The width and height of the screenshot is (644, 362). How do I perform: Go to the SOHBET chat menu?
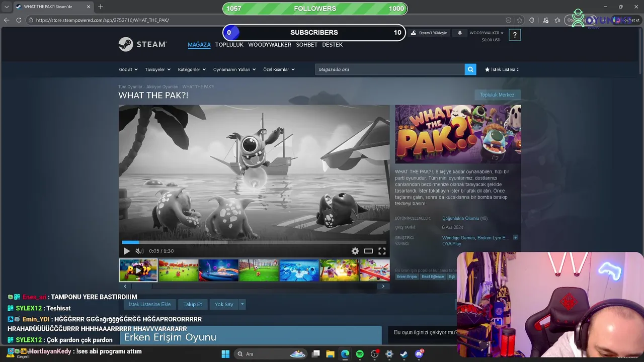tap(306, 45)
